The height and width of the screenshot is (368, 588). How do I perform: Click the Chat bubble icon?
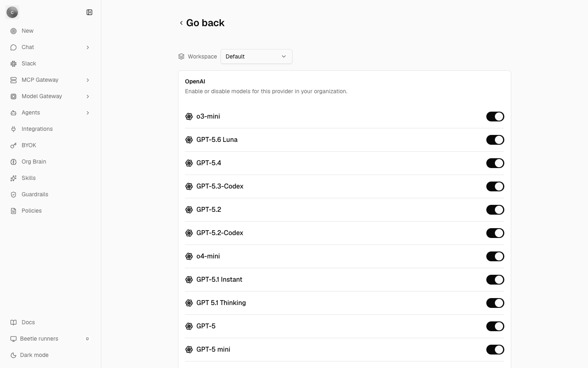pyautogui.click(x=13, y=47)
